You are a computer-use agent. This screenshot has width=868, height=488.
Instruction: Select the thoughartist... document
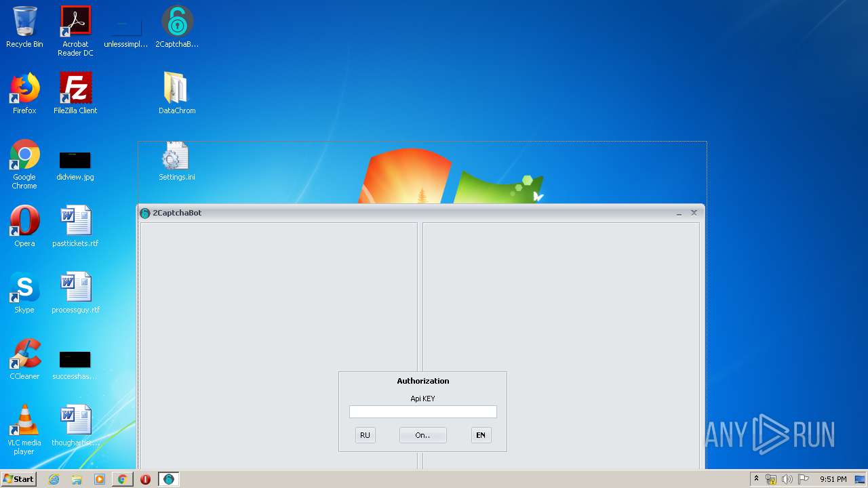click(75, 426)
